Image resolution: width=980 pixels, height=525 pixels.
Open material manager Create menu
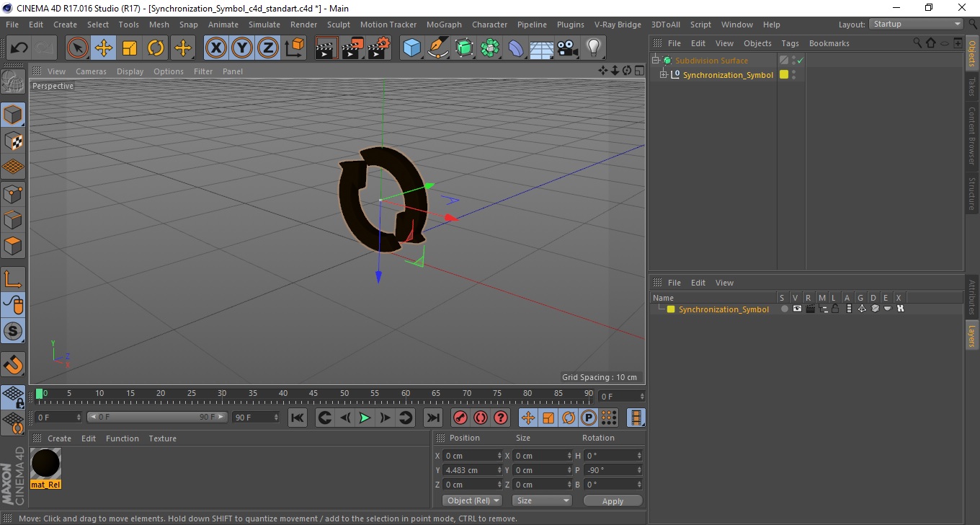[x=59, y=438]
